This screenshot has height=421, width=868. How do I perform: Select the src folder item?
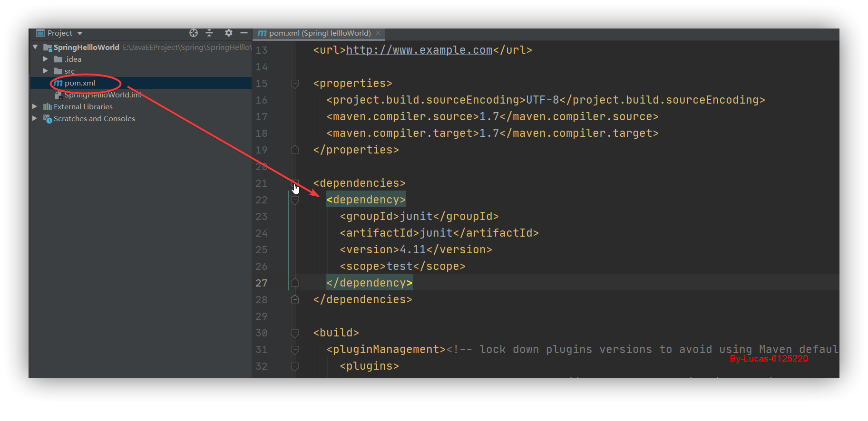(69, 71)
